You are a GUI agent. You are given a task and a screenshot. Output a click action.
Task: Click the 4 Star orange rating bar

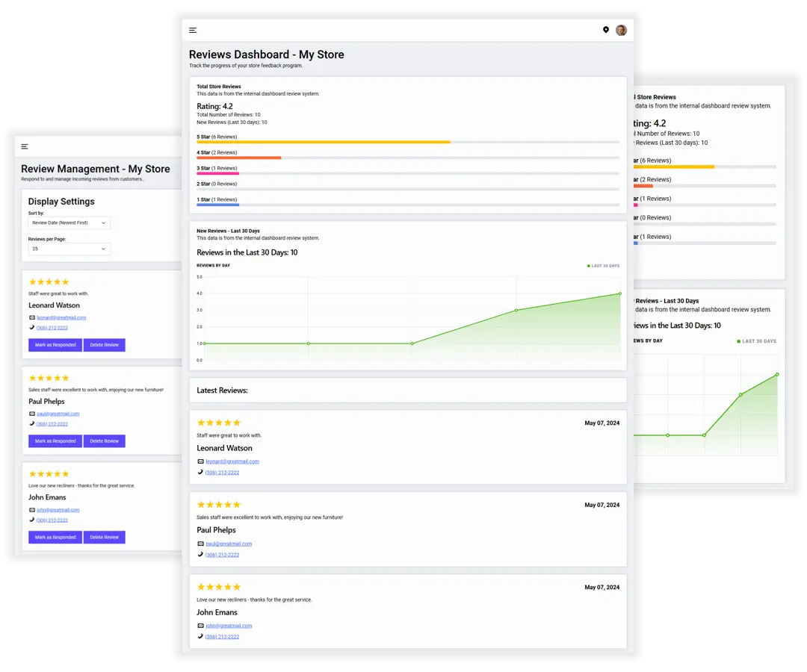point(238,158)
